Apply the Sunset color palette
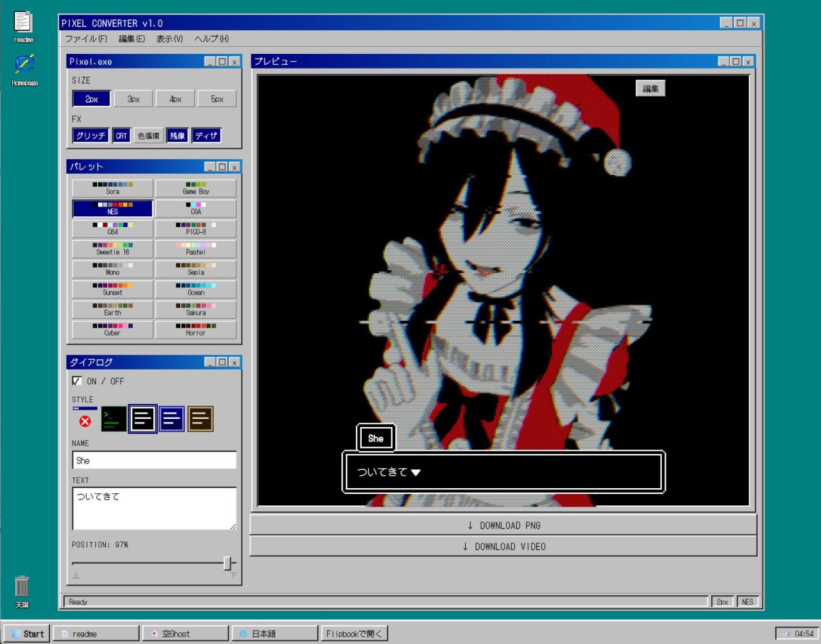The height and width of the screenshot is (644, 821). click(112, 289)
